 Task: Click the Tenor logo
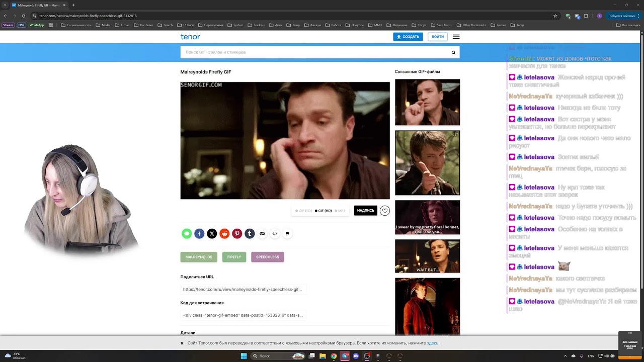[x=190, y=37]
